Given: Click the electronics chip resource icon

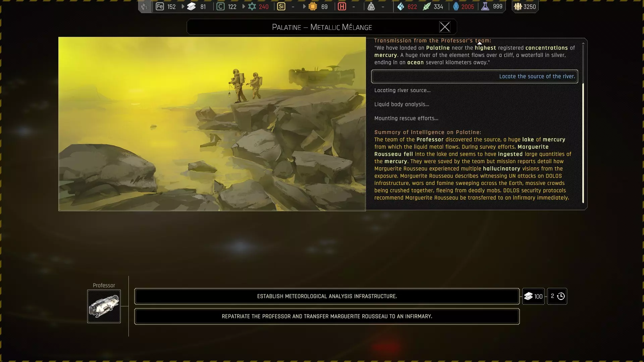Looking at the screenshot, I should 313,6.
